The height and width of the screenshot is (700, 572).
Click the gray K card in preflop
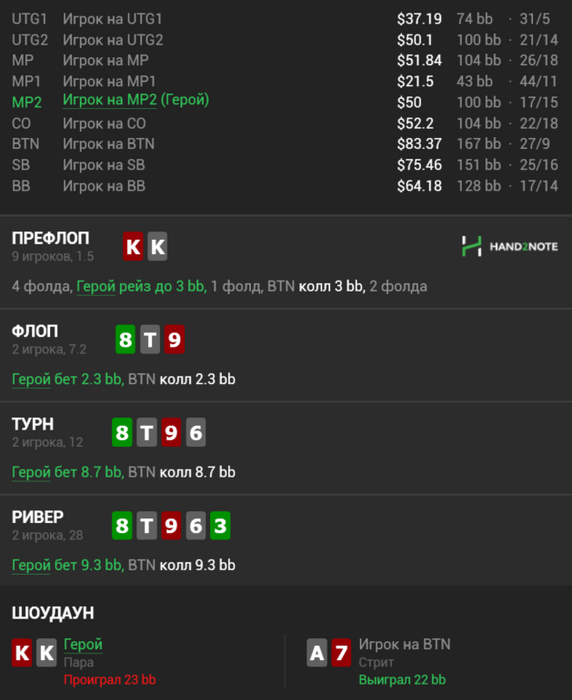(158, 246)
